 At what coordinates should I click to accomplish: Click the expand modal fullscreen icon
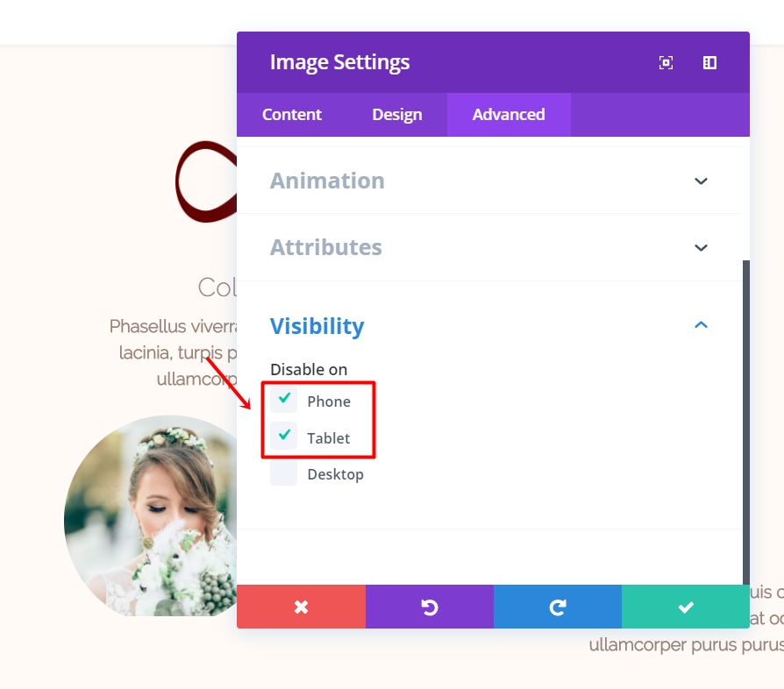(666, 62)
